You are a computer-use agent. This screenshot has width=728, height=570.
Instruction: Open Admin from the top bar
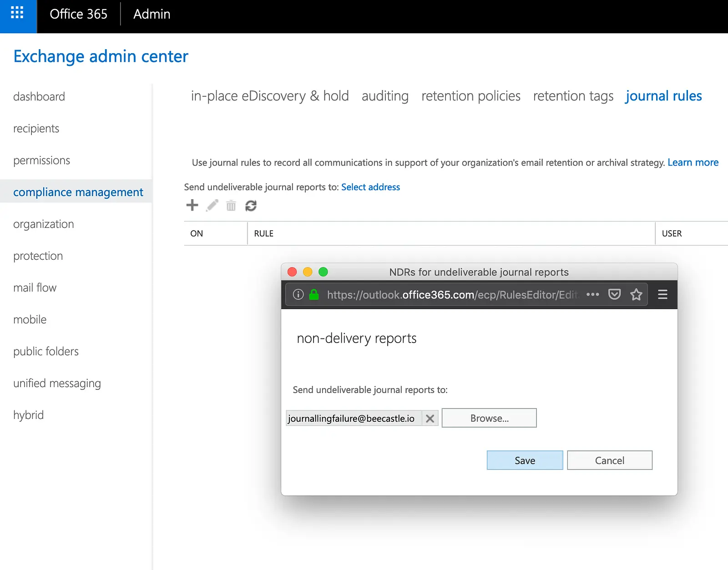click(x=152, y=14)
